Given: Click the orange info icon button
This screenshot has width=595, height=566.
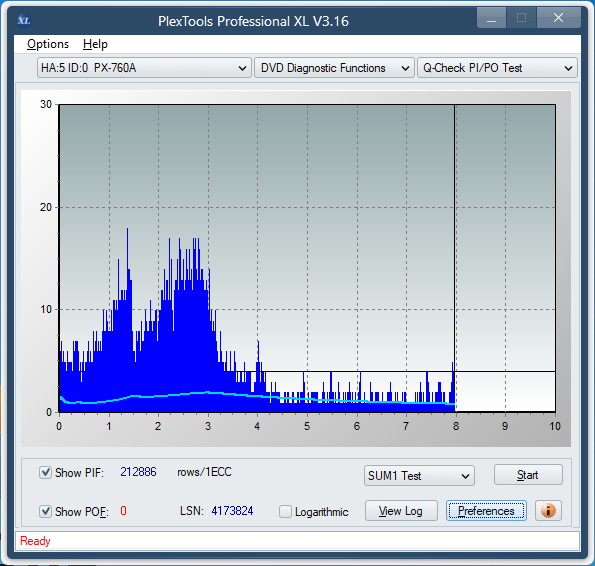Looking at the screenshot, I should [548, 511].
